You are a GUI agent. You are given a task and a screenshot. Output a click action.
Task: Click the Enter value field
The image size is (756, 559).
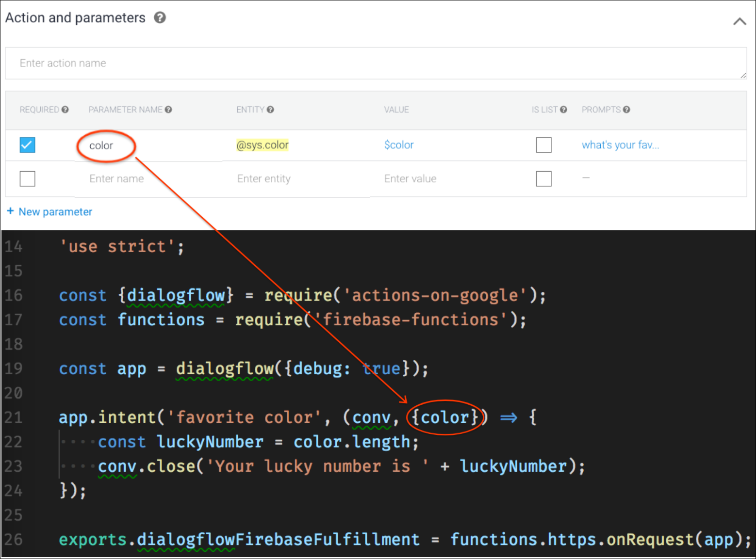[x=411, y=178]
